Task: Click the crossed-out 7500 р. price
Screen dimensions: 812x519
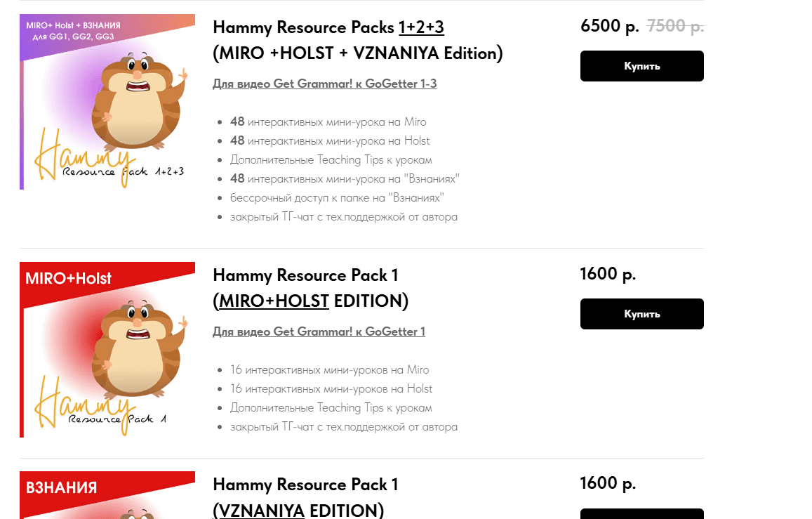Action: click(675, 26)
